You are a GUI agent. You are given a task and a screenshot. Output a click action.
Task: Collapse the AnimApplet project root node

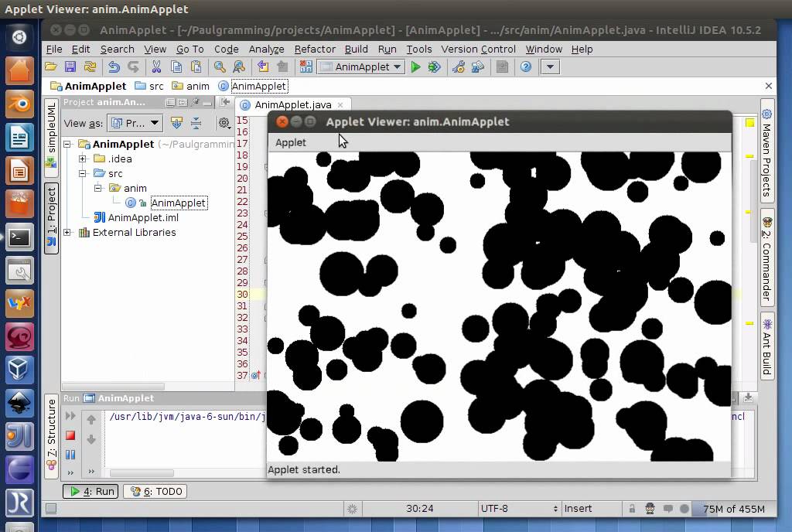point(67,145)
